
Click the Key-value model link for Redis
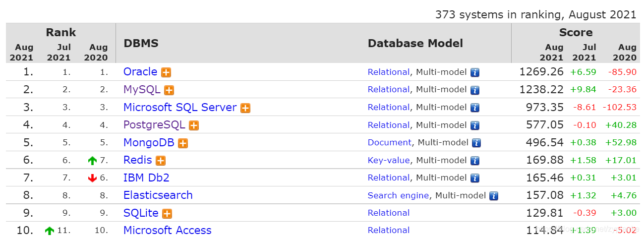tap(389, 160)
